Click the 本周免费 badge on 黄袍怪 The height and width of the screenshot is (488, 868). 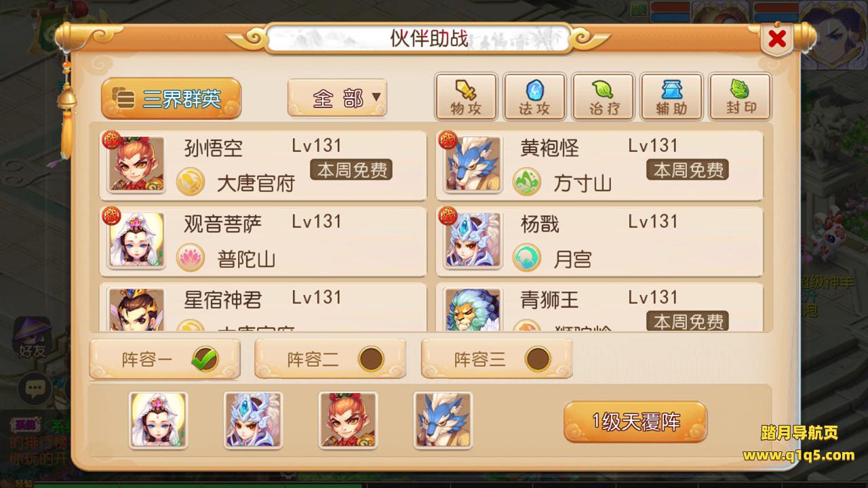click(688, 169)
